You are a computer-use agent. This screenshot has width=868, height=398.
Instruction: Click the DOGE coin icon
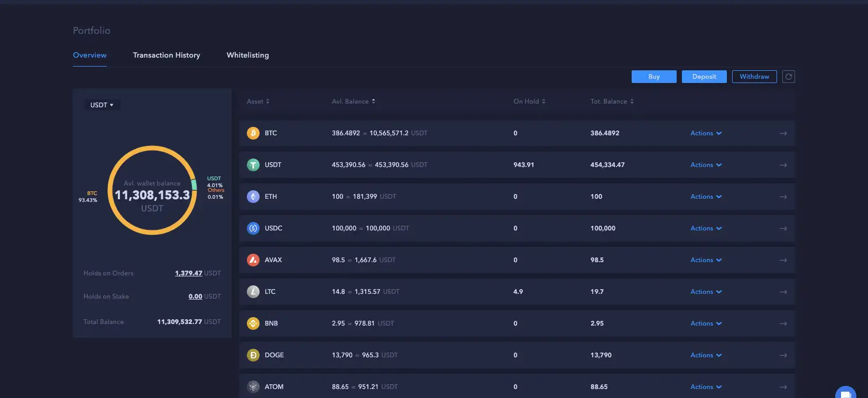[x=253, y=355]
